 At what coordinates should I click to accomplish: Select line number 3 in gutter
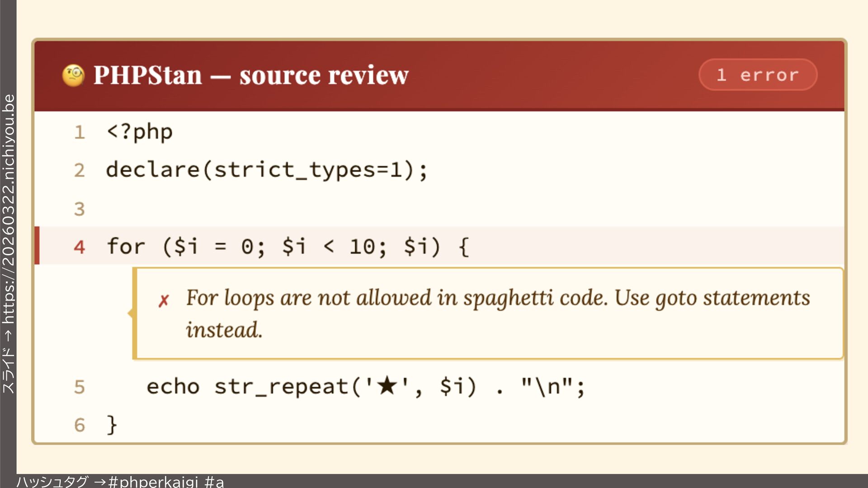[x=80, y=209]
